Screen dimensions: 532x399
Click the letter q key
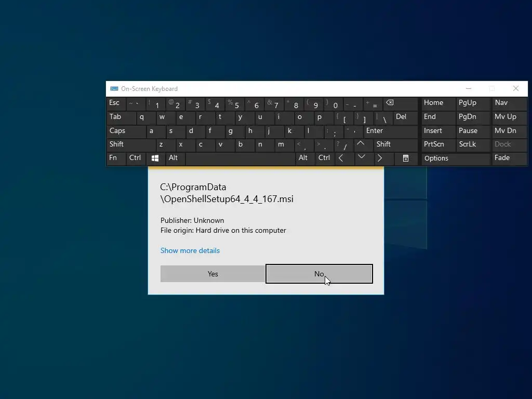click(x=146, y=117)
